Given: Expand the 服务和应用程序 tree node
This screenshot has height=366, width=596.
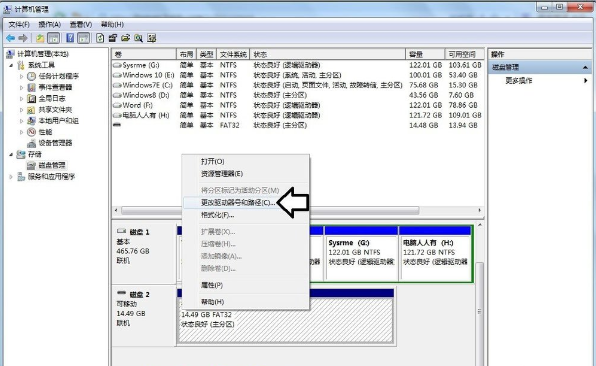Looking at the screenshot, I should point(11,176).
